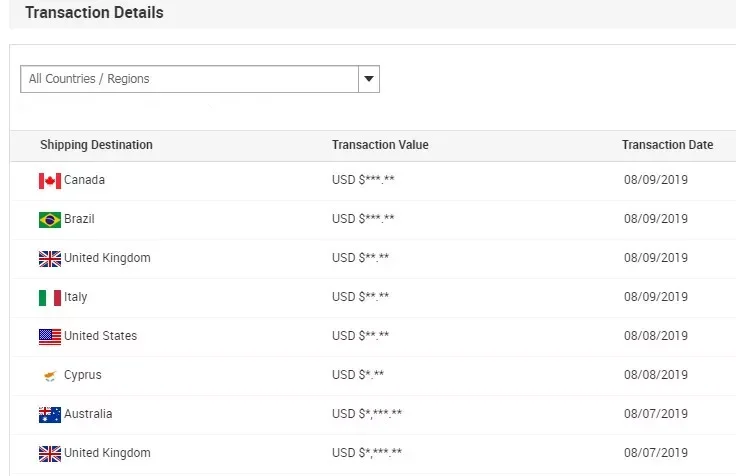Click the dropdown arrow for country filter

pyautogui.click(x=369, y=79)
